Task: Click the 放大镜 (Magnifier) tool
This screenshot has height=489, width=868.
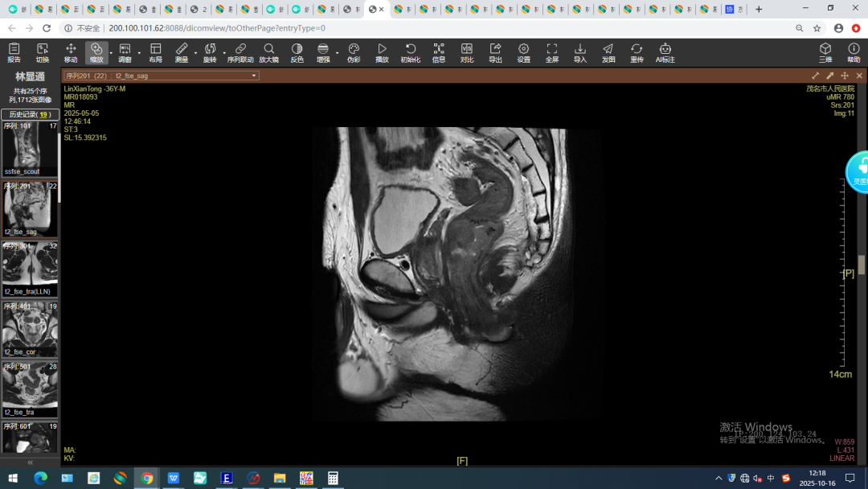Action: tap(268, 52)
